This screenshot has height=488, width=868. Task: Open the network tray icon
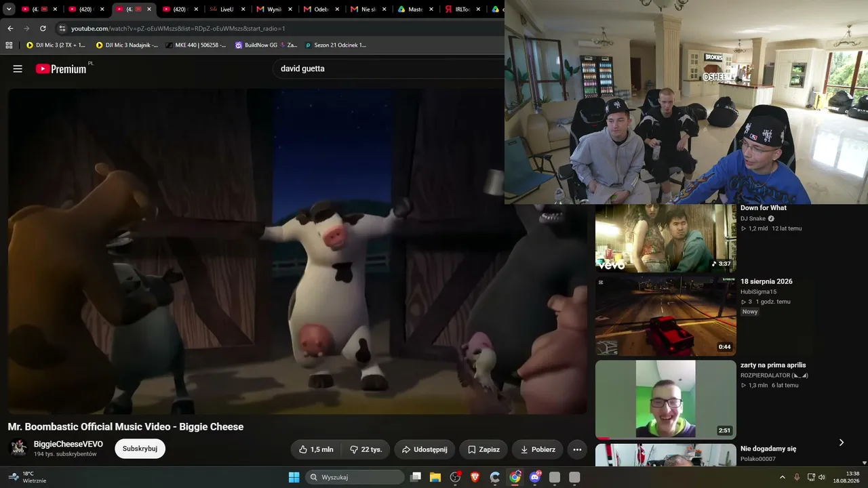click(x=811, y=477)
